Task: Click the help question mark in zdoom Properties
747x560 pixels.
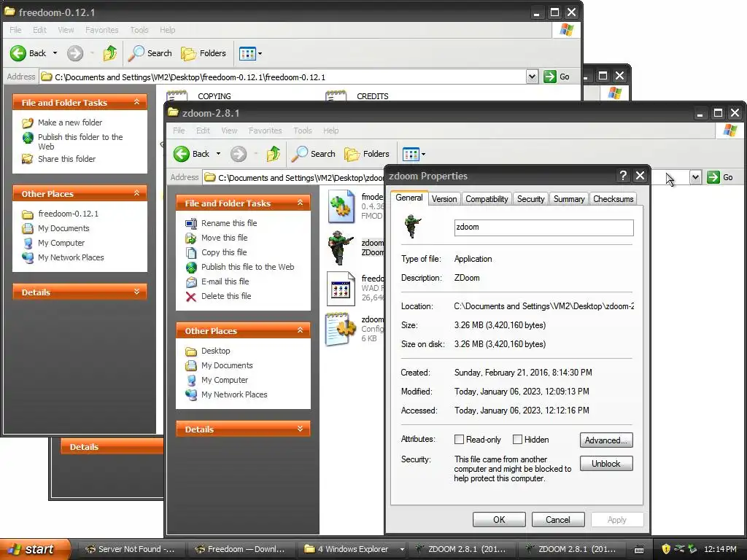Action: [623, 176]
